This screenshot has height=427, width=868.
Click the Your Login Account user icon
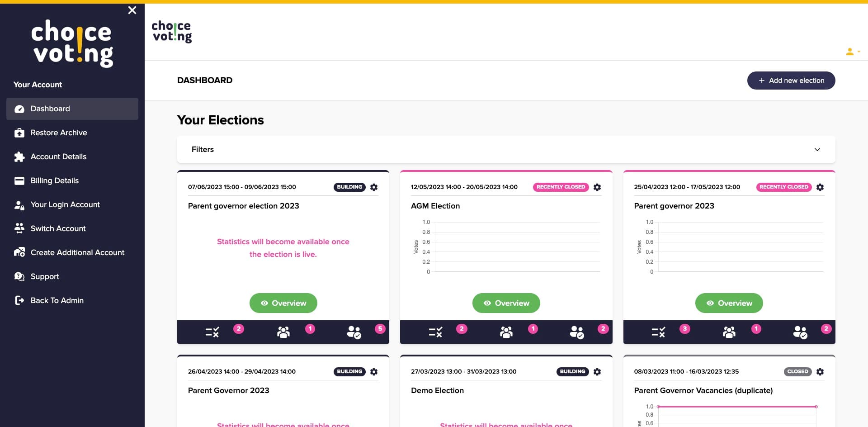point(19,205)
